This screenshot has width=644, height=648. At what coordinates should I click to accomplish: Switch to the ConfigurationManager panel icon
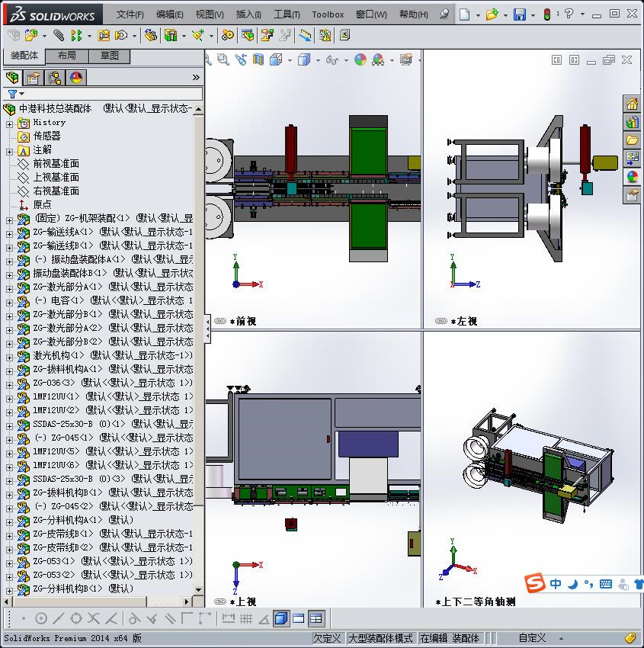pos(55,79)
